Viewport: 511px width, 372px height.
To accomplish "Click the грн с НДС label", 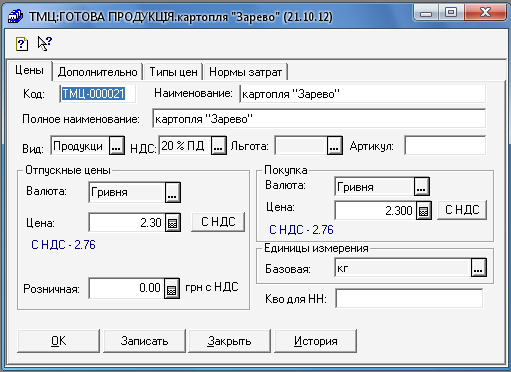I will [x=212, y=287].
